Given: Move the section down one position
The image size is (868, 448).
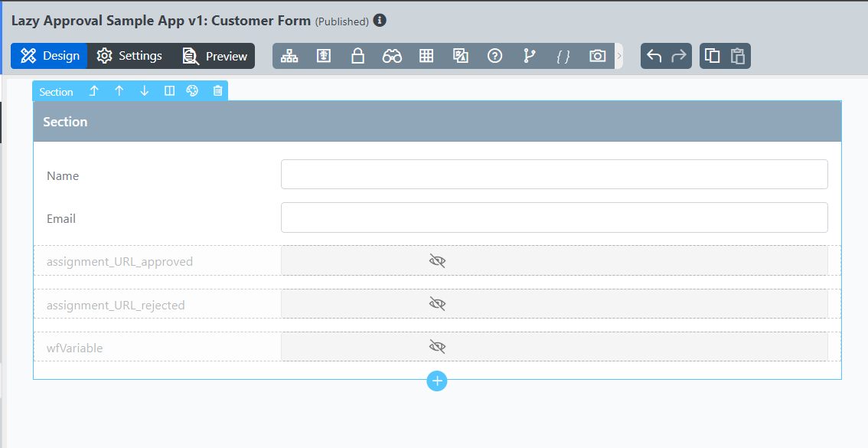Looking at the screenshot, I should (144, 91).
